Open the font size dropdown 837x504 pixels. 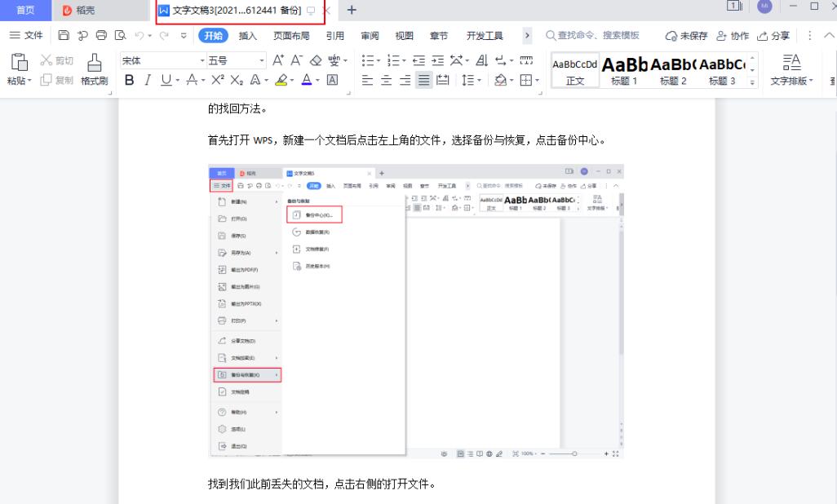point(261,60)
